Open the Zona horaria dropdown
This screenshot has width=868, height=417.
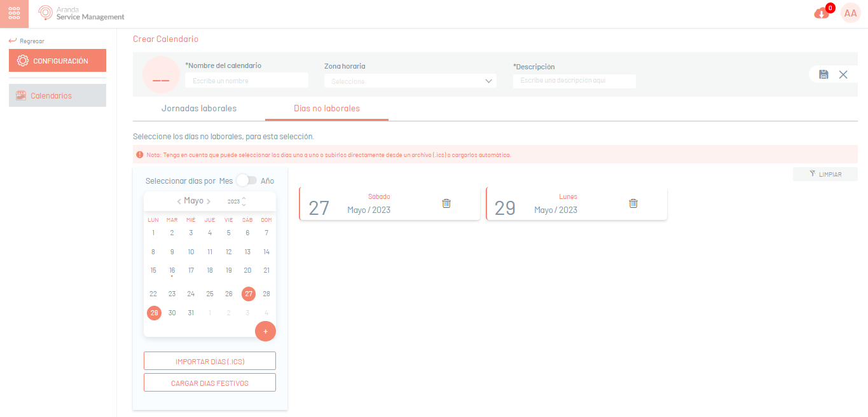410,81
